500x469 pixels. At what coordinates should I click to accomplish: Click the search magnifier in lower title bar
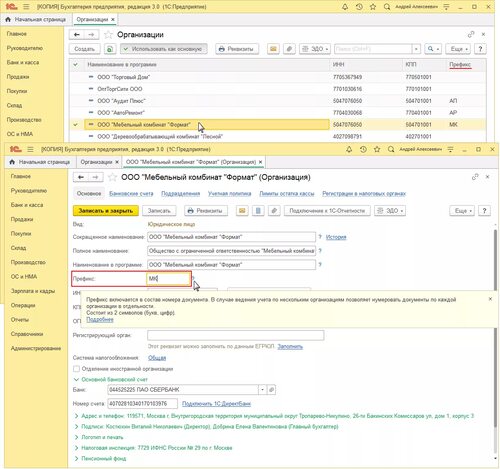[x=391, y=150]
